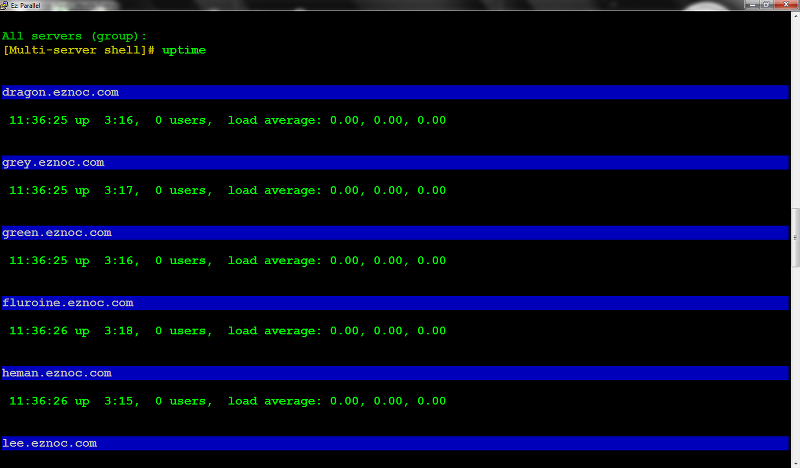Click the scrollbar down arrow
The image size is (800, 468).
795,463
